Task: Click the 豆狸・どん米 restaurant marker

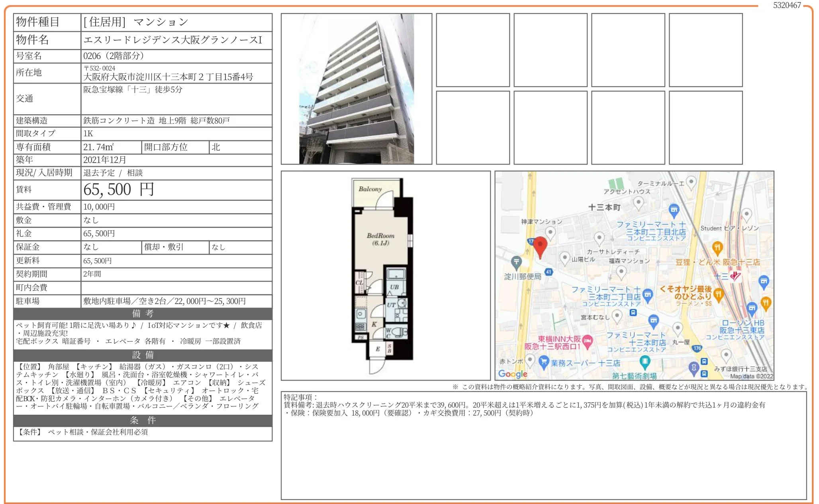Action: [717, 248]
